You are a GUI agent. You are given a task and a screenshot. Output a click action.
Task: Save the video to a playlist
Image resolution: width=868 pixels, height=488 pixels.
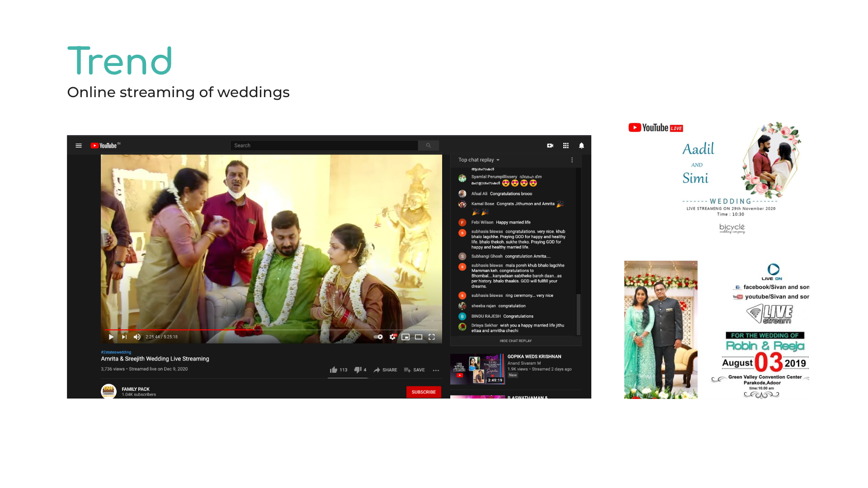(x=414, y=370)
